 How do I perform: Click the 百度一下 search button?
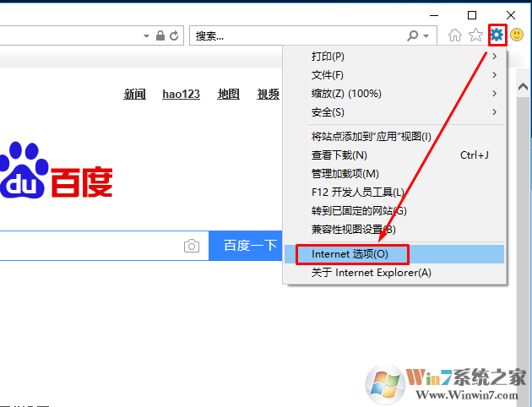(246, 246)
